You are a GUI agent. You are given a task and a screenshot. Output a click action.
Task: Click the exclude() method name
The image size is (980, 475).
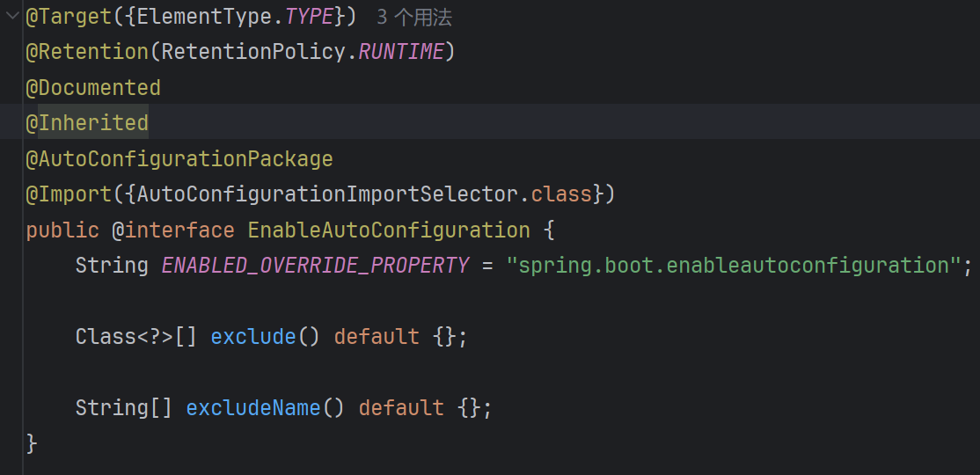[x=253, y=337]
